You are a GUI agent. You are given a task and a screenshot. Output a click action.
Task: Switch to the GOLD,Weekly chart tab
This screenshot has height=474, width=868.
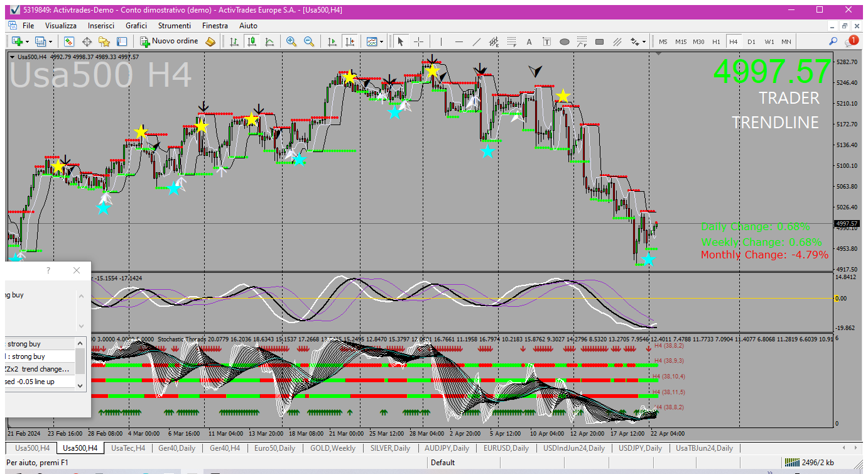click(333, 448)
